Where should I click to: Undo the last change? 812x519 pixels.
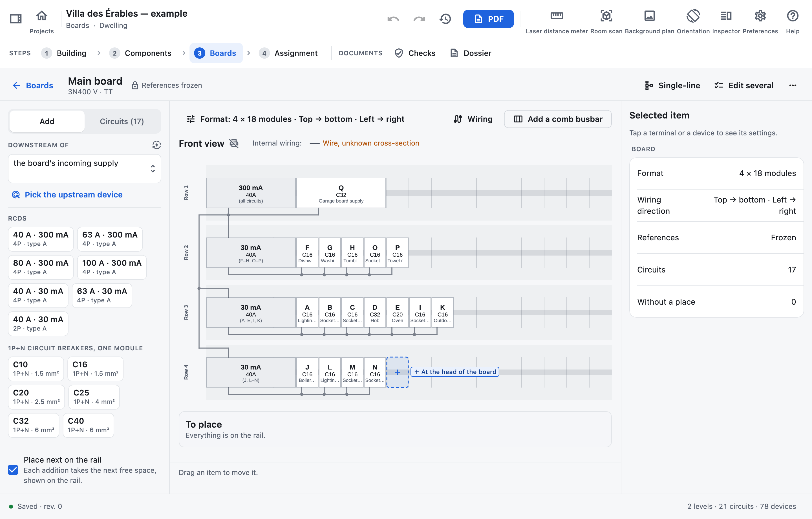(393, 19)
